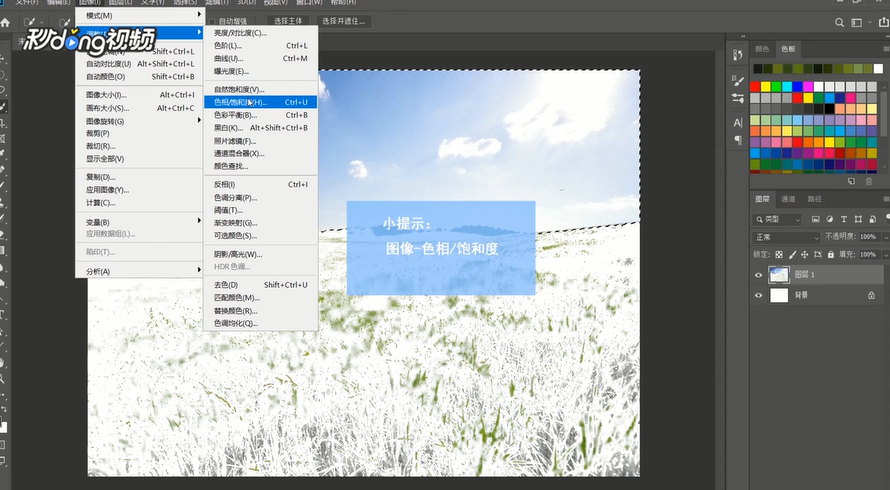This screenshot has height=490, width=890.
Task: Click the 不透明度 100% value field
Action: pyautogui.click(x=868, y=237)
